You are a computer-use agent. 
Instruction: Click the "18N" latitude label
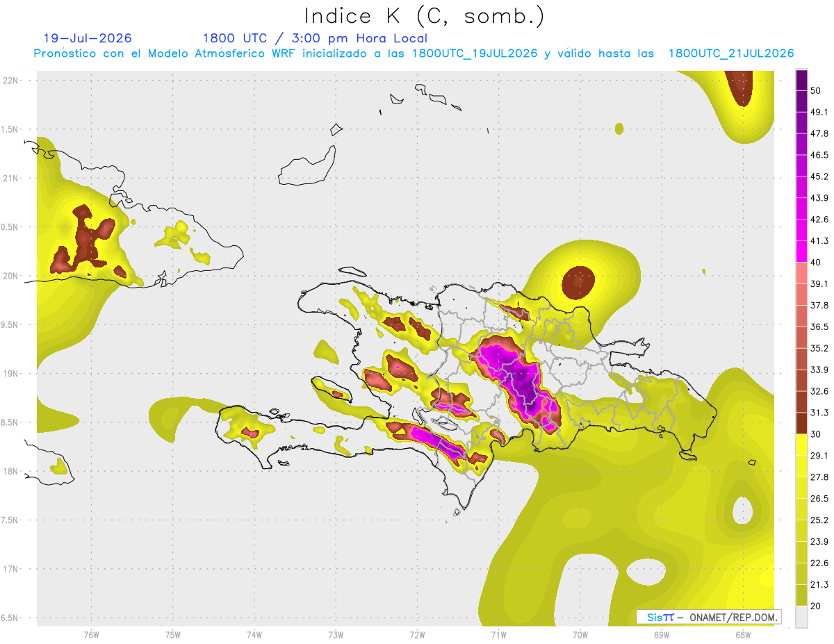(11, 472)
